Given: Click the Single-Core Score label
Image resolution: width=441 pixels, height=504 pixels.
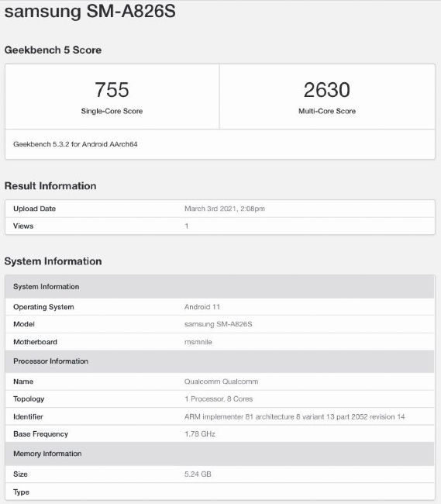Looking at the screenshot, I should tap(112, 111).
